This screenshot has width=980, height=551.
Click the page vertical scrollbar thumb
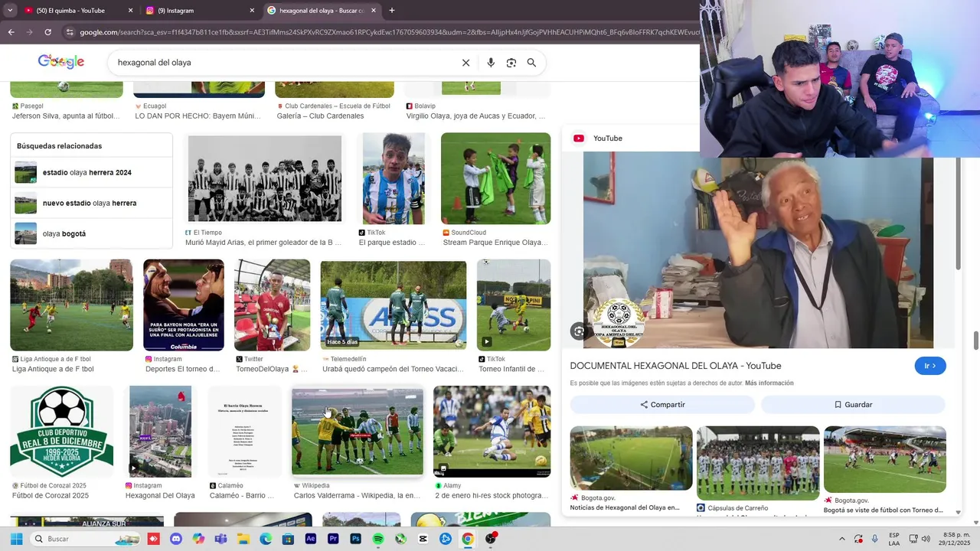click(976, 339)
